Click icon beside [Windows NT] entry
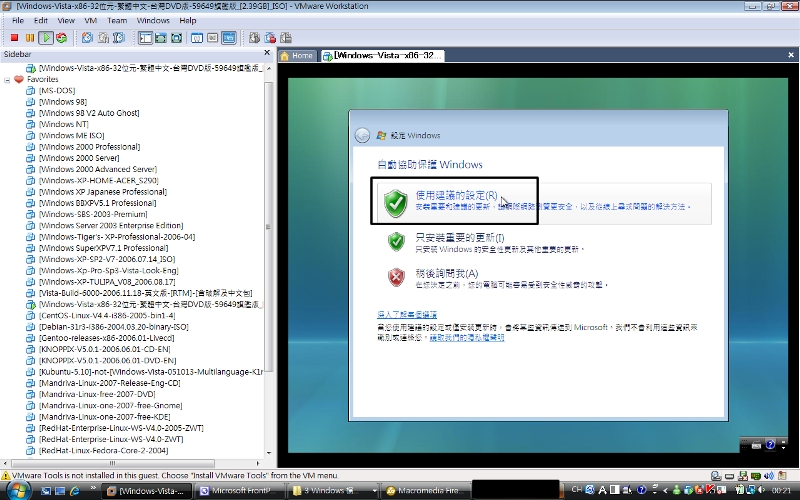The image size is (800, 500). click(x=31, y=124)
